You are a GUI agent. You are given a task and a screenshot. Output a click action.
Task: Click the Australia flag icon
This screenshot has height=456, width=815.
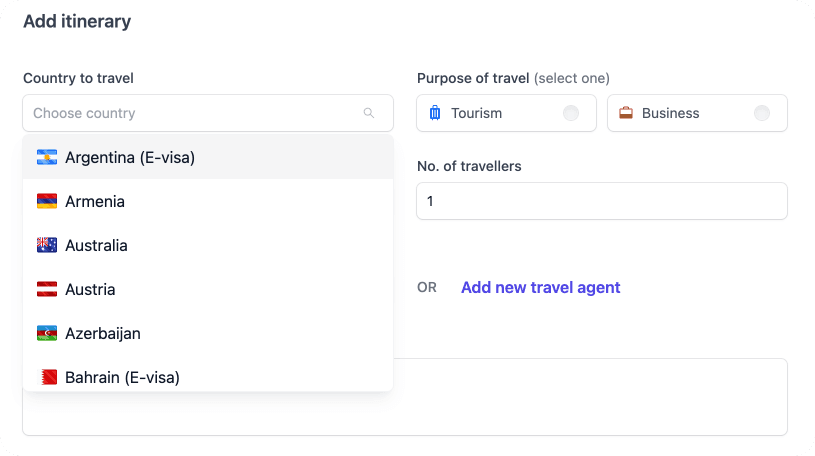point(47,245)
